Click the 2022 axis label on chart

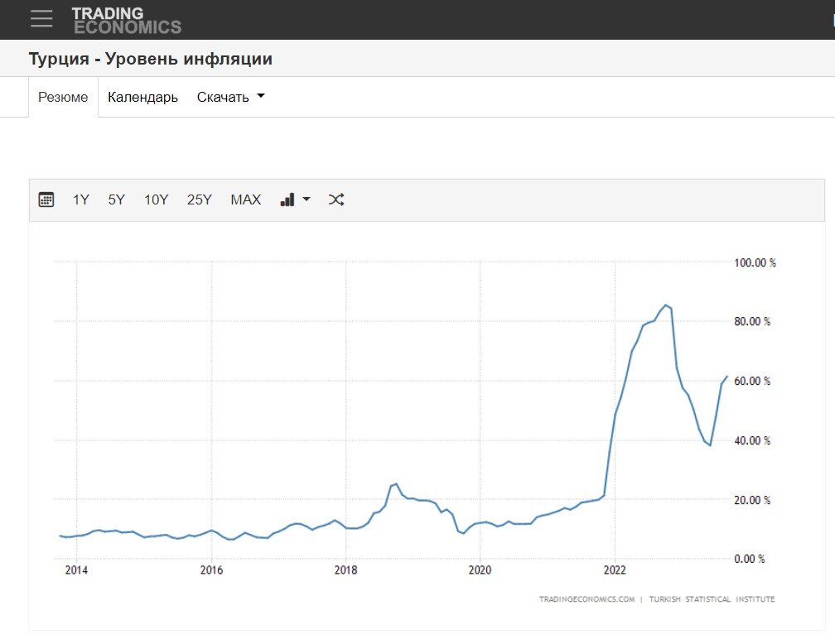click(x=615, y=570)
